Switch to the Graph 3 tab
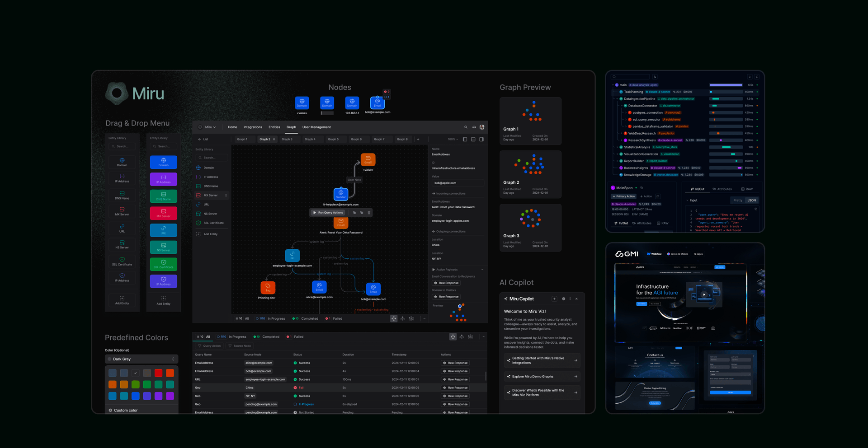 pos(287,140)
